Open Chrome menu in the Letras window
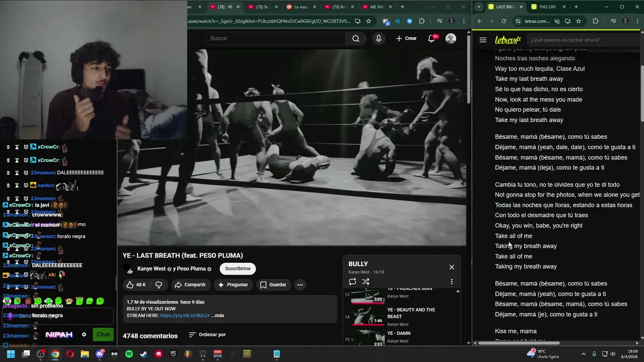The width and height of the screenshot is (644, 362). point(637,21)
